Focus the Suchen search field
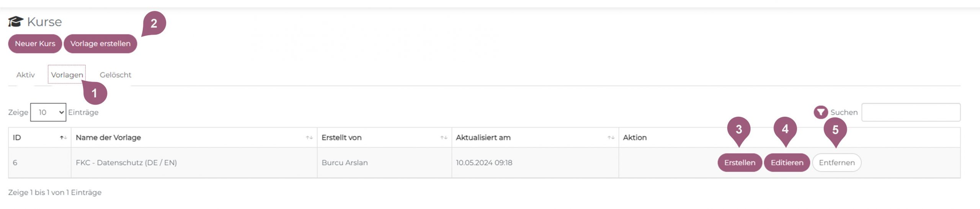This screenshot has height=209, width=980. [x=910, y=112]
